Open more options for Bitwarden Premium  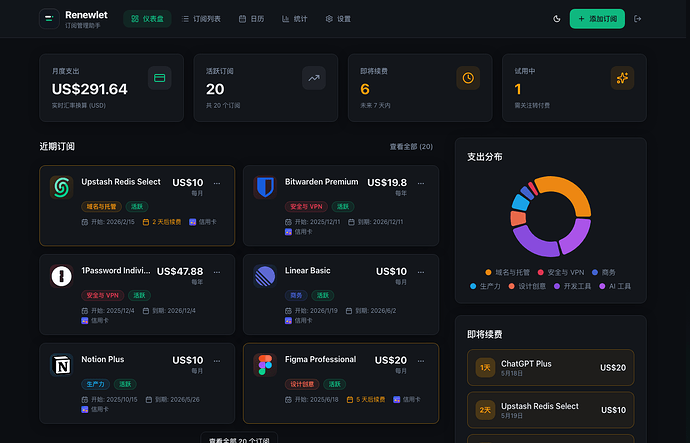[x=421, y=183]
